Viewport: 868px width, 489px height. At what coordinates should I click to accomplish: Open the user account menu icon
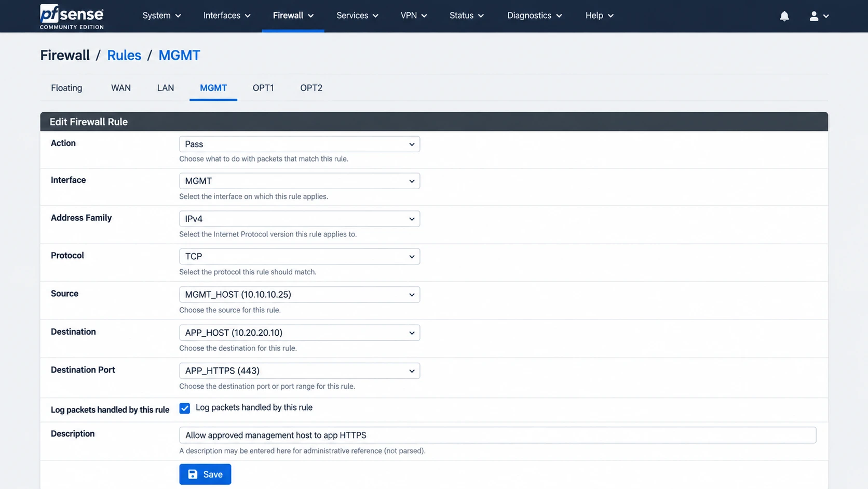click(x=819, y=16)
